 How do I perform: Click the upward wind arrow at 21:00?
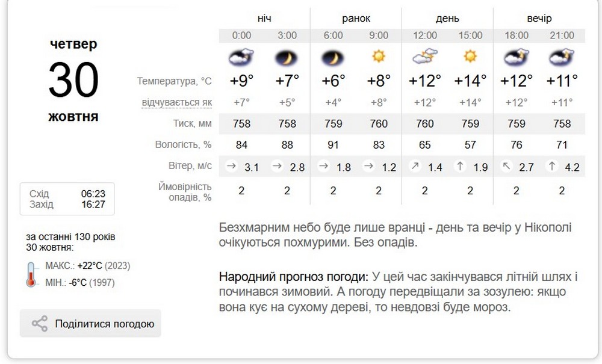click(551, 166)
